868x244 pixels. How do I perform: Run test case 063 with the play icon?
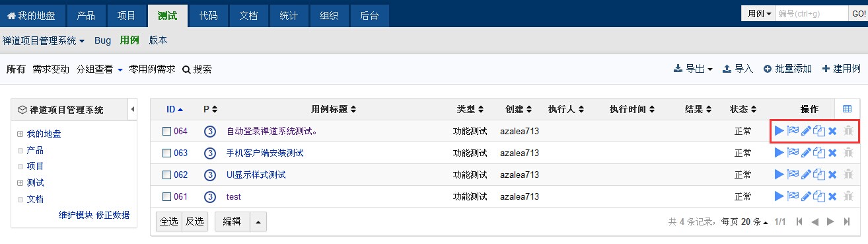coord(779,153)
